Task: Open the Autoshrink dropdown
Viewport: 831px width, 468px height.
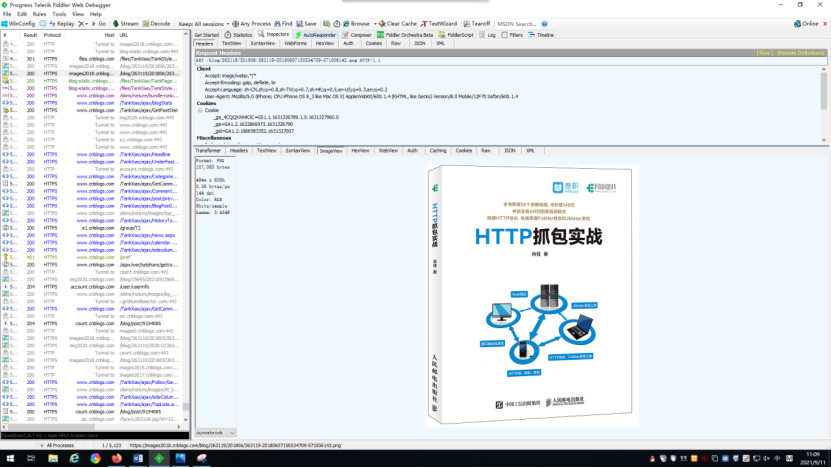Action: point(215,433)
